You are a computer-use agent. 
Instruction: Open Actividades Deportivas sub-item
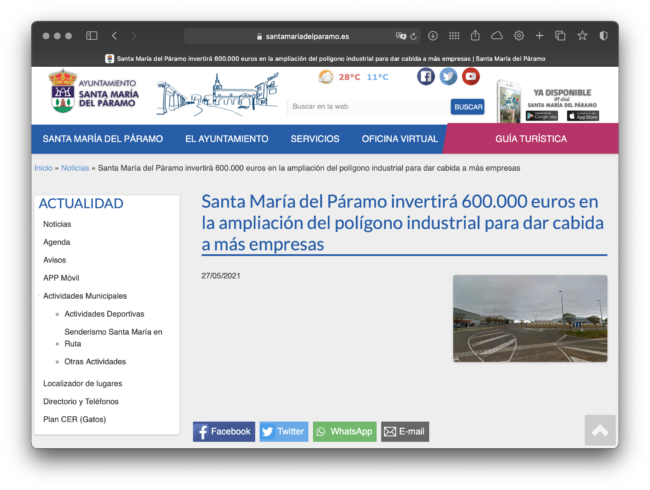pyautogui.click(x=104, y=314)
